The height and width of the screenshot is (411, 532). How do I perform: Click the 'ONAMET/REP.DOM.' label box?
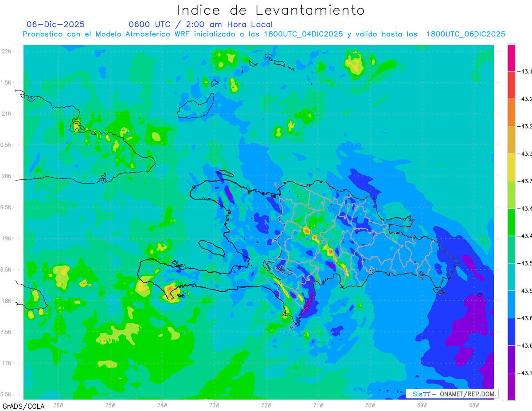452,394
